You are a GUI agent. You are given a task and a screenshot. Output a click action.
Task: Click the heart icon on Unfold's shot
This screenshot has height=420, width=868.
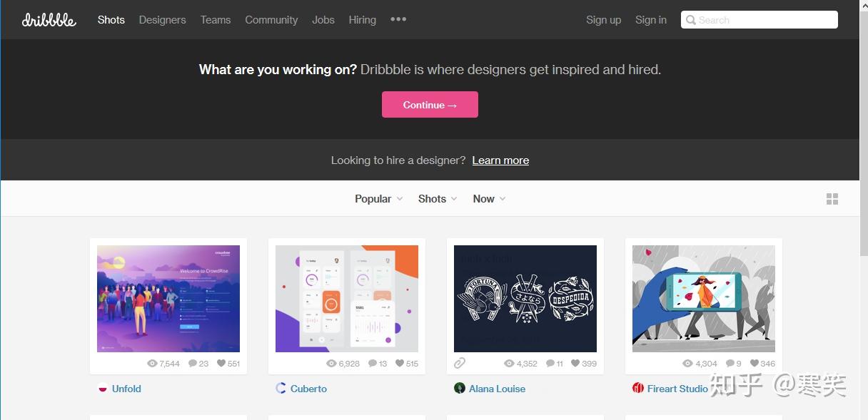221,364
